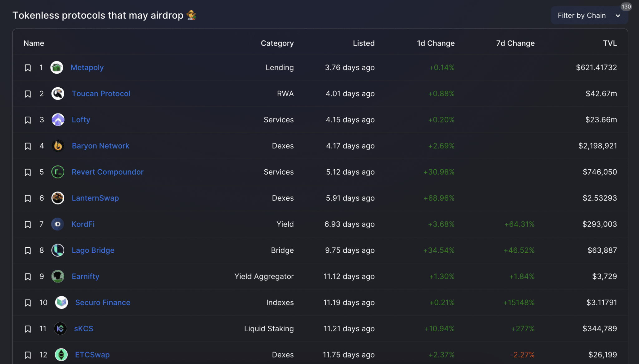Click the ETCSwap logo icon
The height and width of the screenshot is (364, 639).
(61, 355)
